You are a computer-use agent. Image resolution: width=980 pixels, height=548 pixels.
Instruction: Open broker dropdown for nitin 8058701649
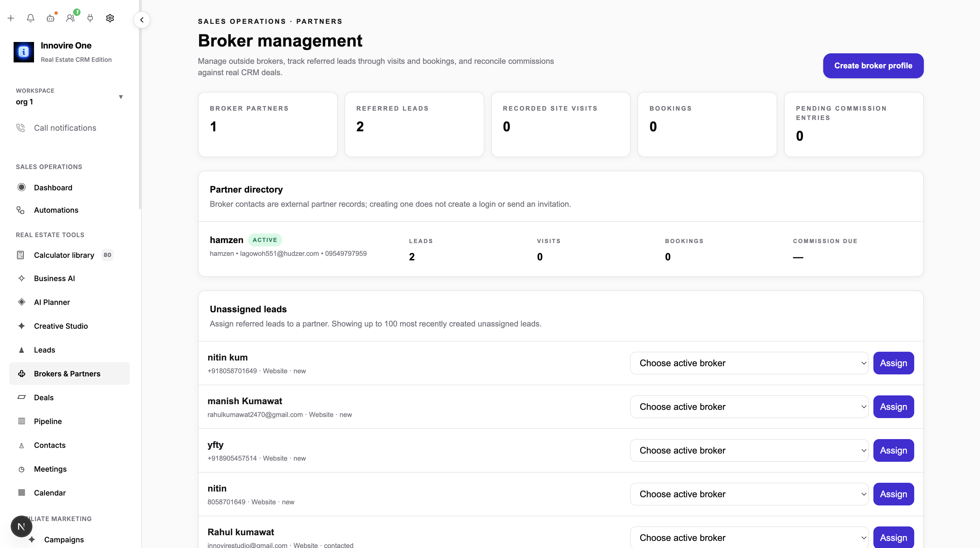[749, 494]
